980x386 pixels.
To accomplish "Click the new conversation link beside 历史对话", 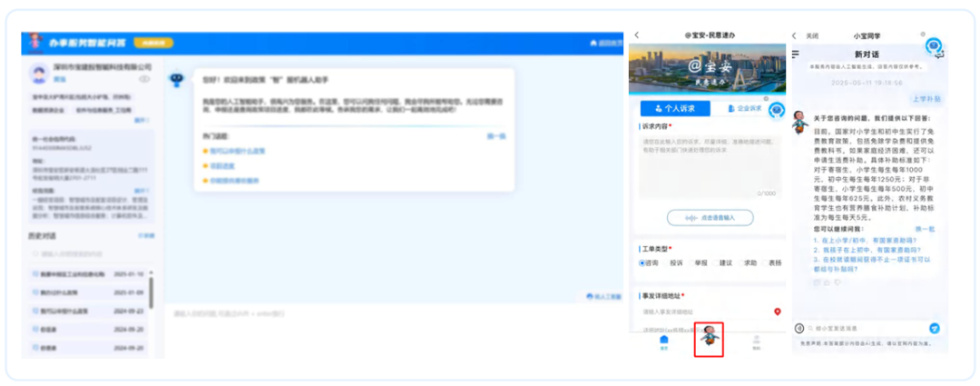I will [x=146, y=236].
